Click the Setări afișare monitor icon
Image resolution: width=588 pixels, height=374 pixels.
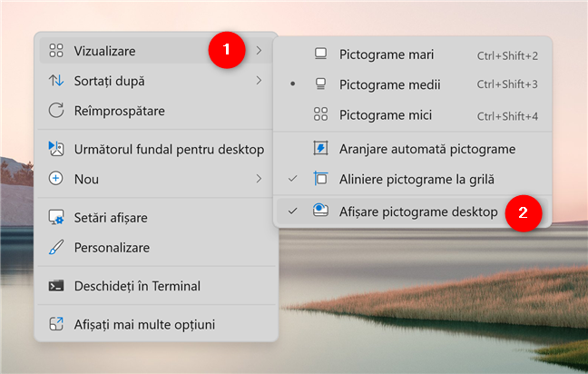[56, 218]
